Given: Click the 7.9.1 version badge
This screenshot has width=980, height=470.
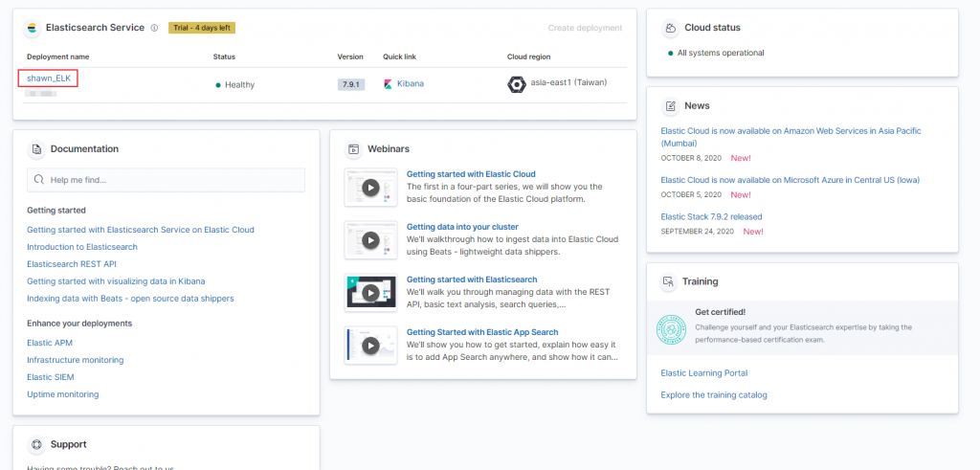Looking at the screenshot, I should pyautogui.click(x=351, y=84).
